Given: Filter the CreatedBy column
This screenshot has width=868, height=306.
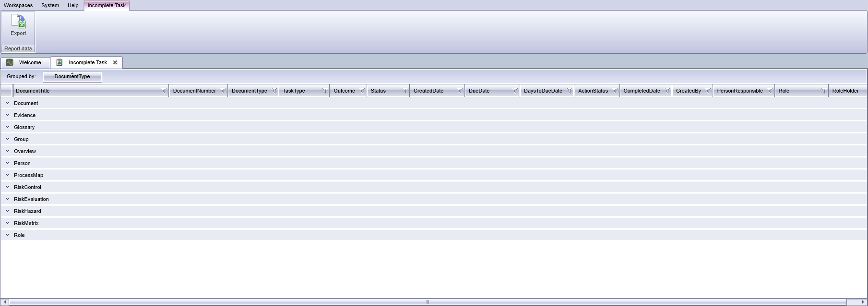Looking at the screenshot, I should [x=708, y=91].
